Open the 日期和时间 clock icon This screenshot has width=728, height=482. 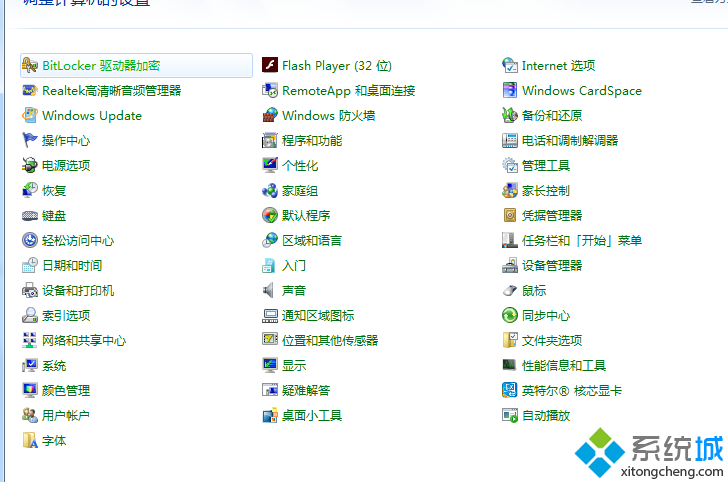30,266
